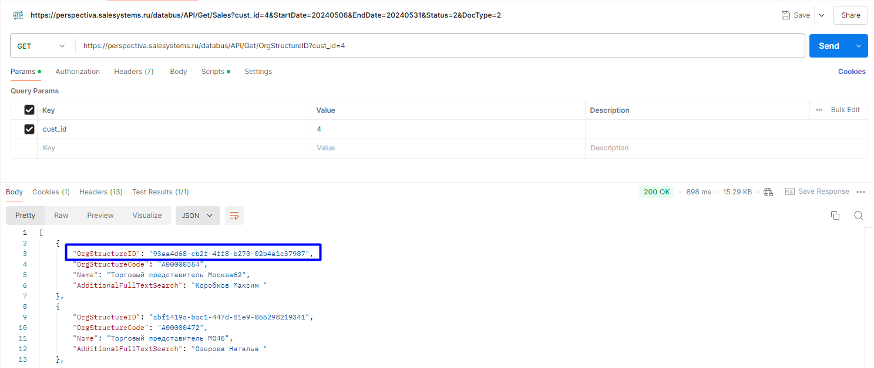Open the JSON format dropdown
Screen dimensions: 874x368
click(x=198, y=216)
